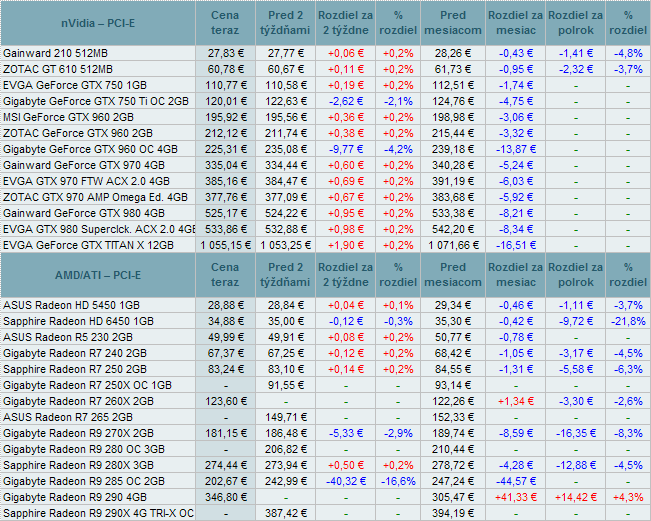Select the monthly difference -44,57 €
This screenshot has height=521, width=651.
tap(516, 481)
